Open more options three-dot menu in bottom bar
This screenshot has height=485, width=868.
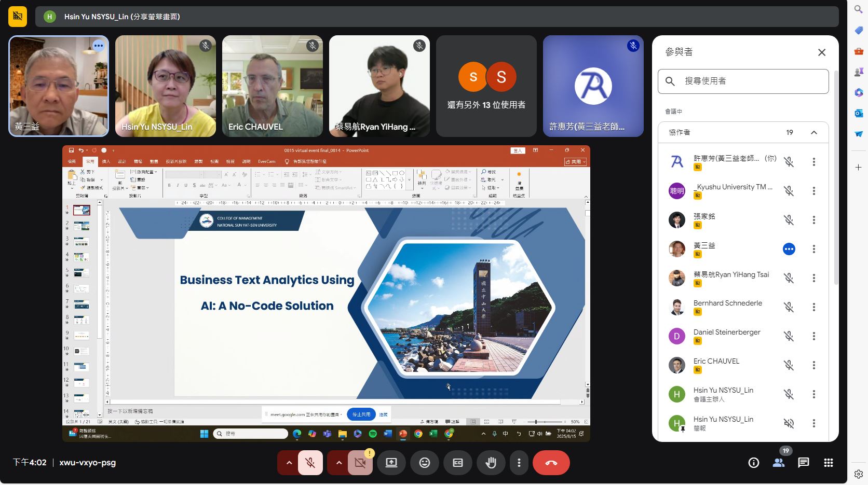(x=519, y=463)
